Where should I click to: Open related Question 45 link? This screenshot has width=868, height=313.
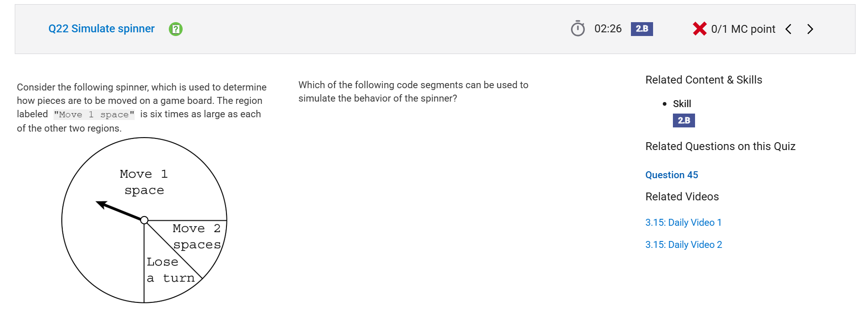tap(672, 175)
